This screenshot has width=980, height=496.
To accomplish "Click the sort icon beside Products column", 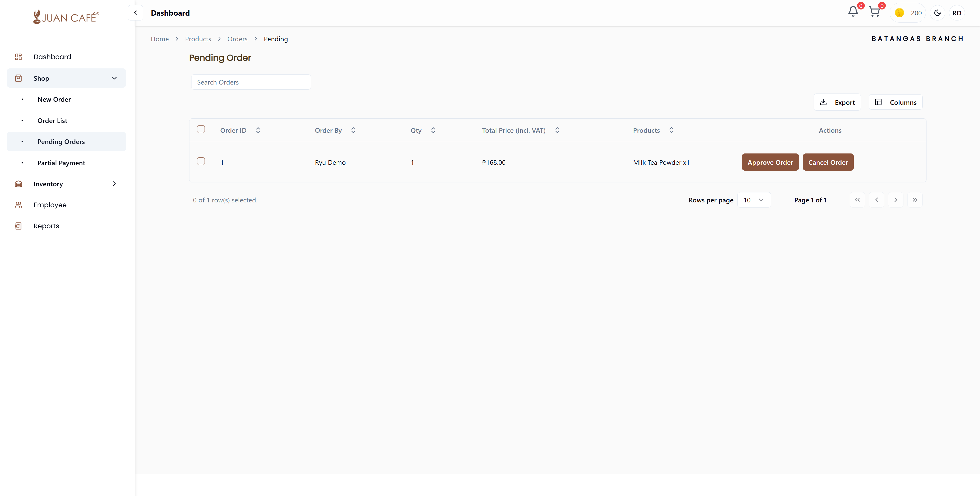I will click(x=672, y=130).
